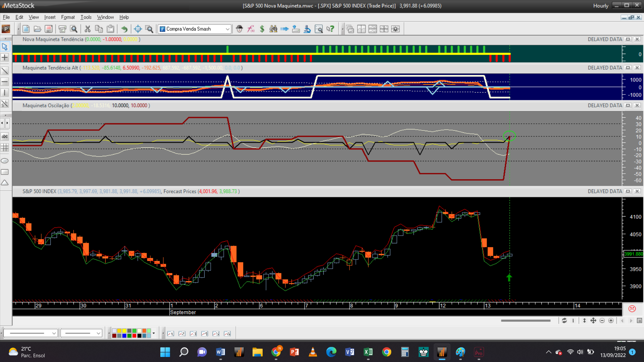
Task: Click the Expert Advisor hat icon
Action: [x=239, y=29]
